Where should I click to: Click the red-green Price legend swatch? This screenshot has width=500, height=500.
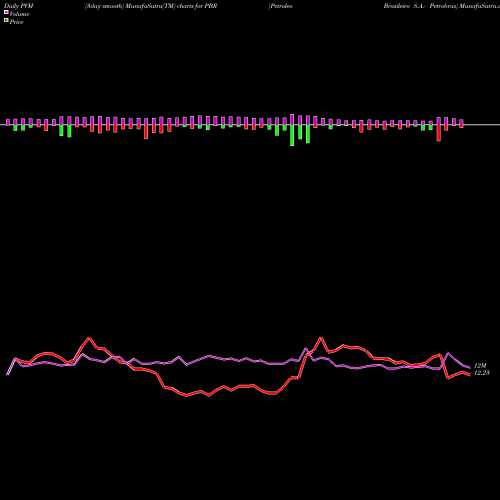pyautogui.click(x=6, y=21)
